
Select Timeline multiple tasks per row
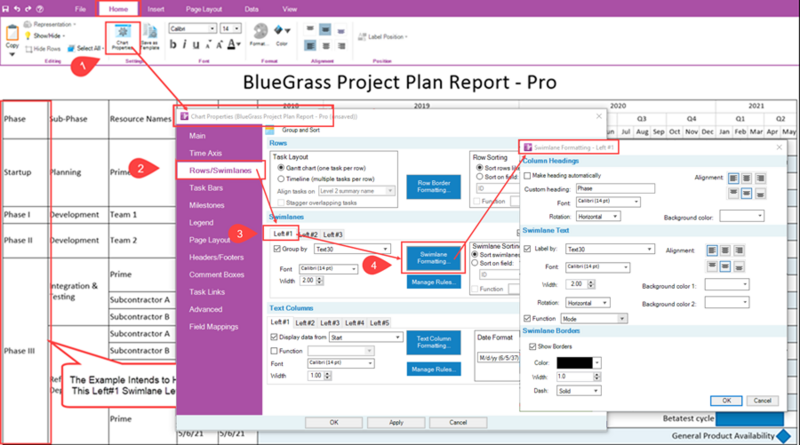pos(281,179)
